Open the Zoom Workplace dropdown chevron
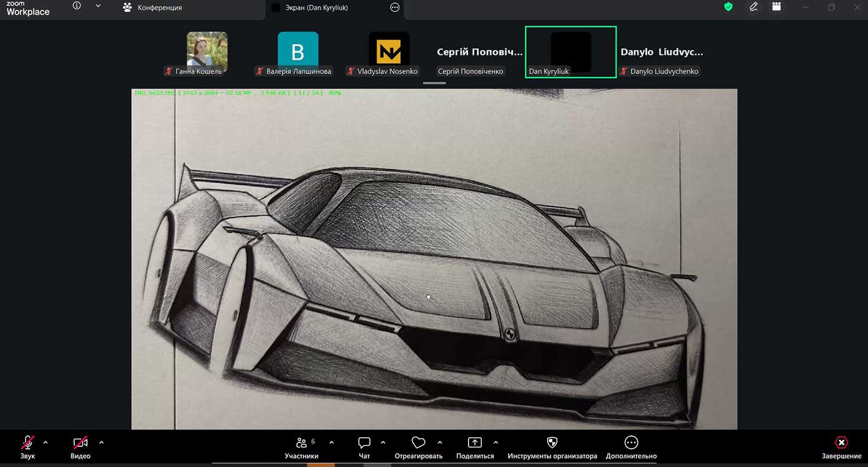Image resolution: width=868 pixels, height=467 pixels. (x=98, y=6)
